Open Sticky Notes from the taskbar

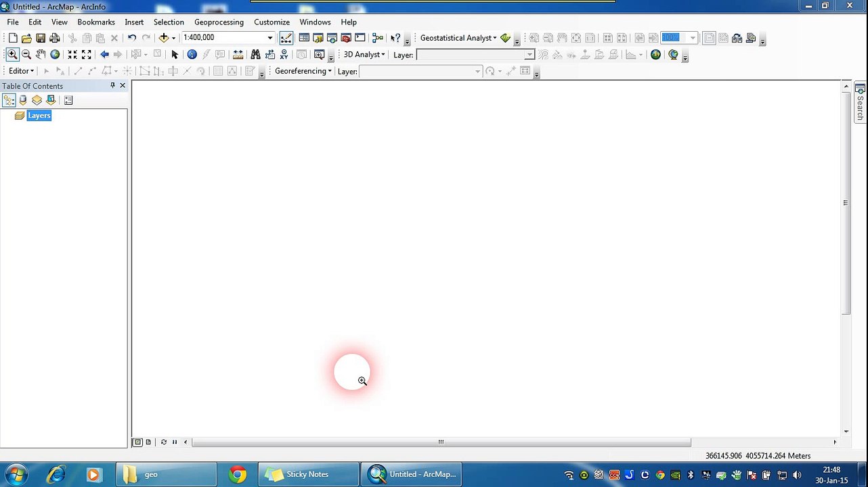[307, 474]
